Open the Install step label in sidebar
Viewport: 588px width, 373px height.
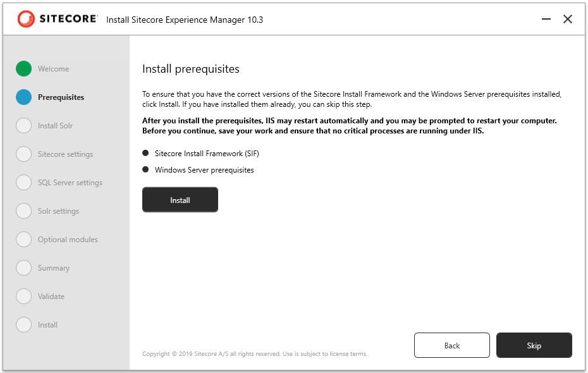47,325
